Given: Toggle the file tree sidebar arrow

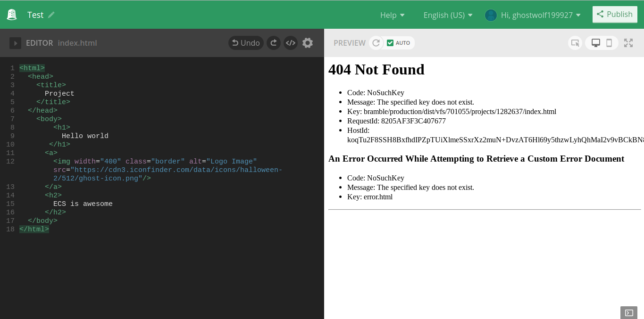Looking at the screenshot, I should 15,43.
